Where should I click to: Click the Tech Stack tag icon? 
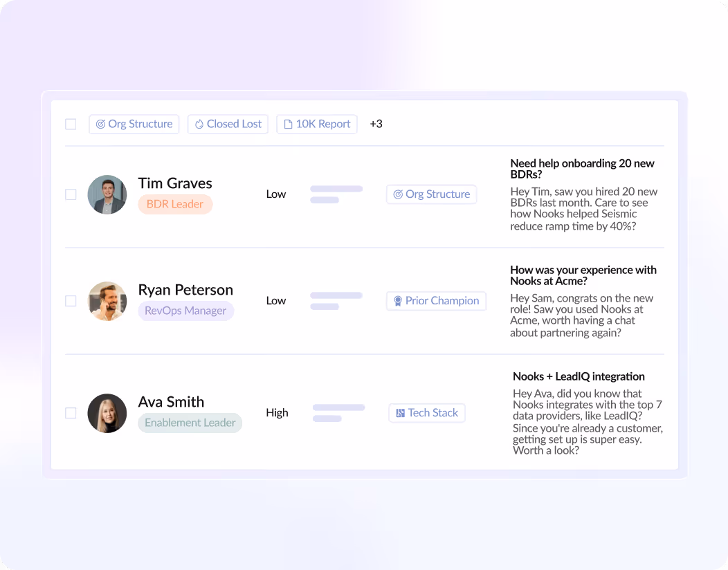400,413
